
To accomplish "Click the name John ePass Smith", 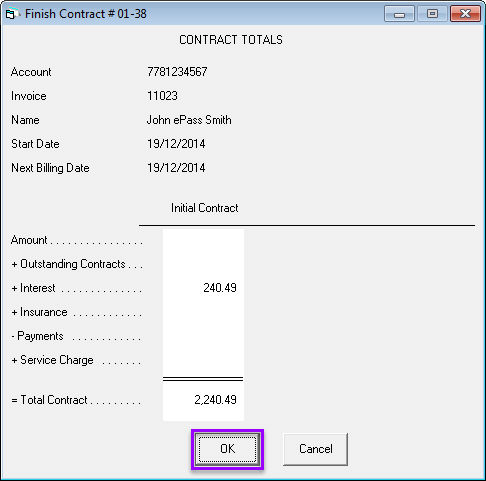I will (189, 120).
